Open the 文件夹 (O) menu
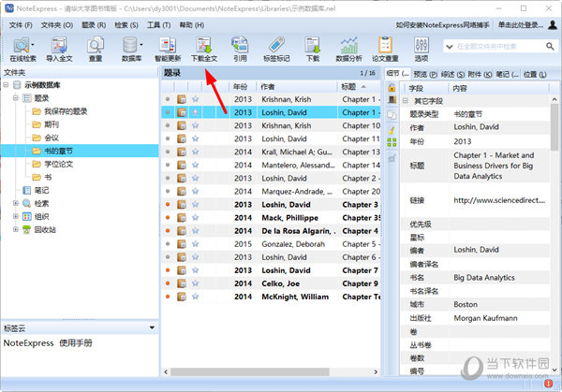The image size is (562, 392). point(57,25)
